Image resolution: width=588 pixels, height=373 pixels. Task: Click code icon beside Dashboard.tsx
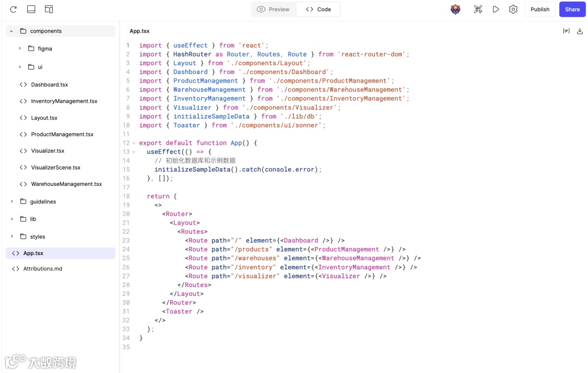[23, 85]
